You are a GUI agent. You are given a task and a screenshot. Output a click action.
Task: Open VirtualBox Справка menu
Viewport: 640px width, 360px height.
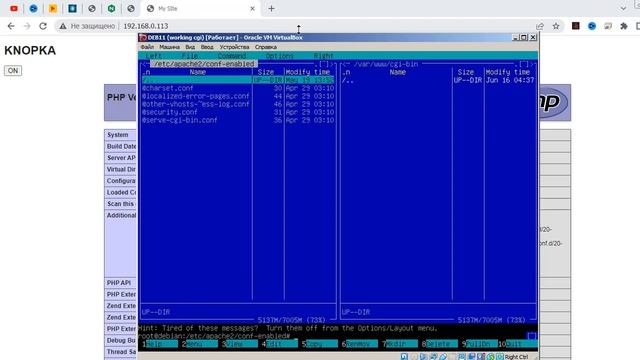266,47
